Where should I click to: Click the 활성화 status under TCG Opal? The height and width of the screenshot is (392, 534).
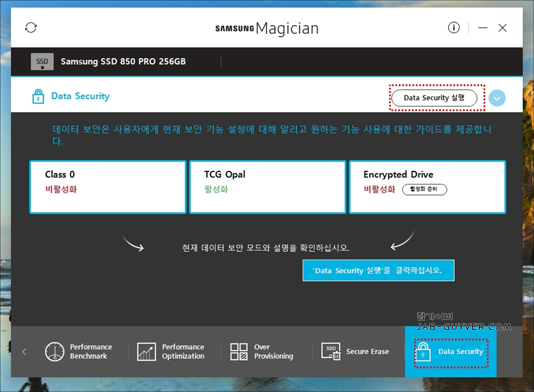tap(216, 189)
